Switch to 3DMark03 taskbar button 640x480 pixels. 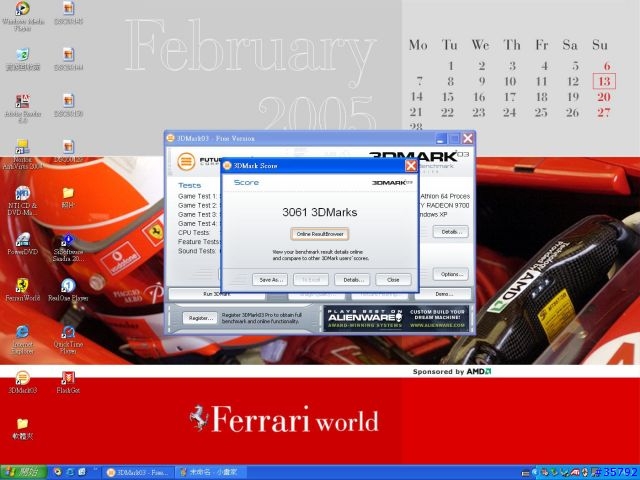click(x=138, y=473)
